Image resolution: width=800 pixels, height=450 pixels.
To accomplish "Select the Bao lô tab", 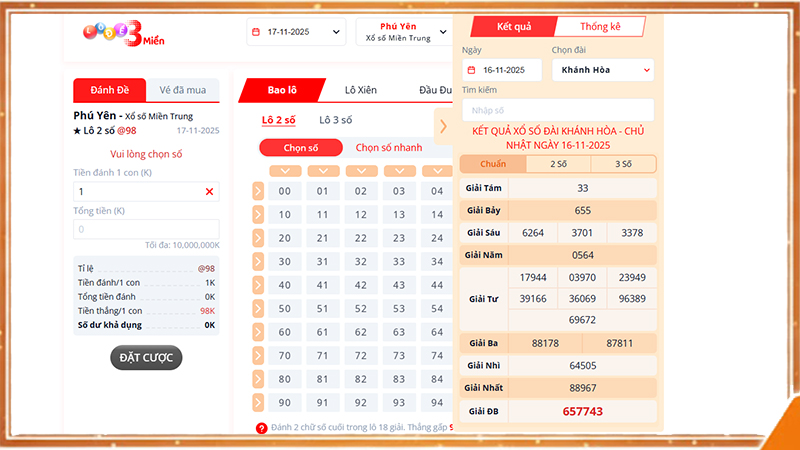I will pos(282,90).
